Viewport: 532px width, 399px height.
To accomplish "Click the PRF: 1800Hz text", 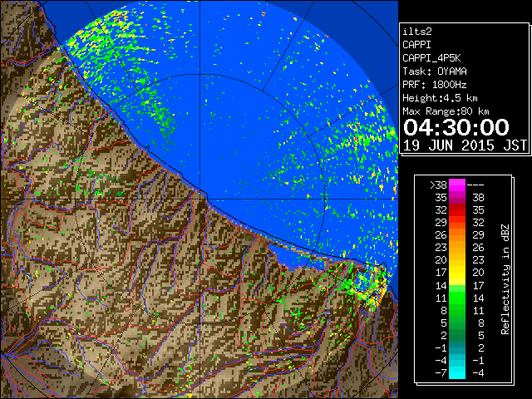I will [435, 85].
